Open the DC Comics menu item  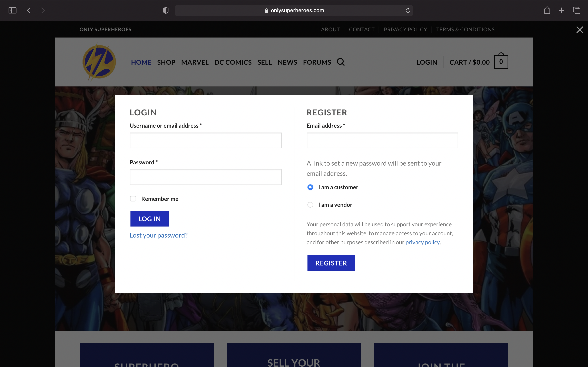pyautogui.click(x=233, y=62)
